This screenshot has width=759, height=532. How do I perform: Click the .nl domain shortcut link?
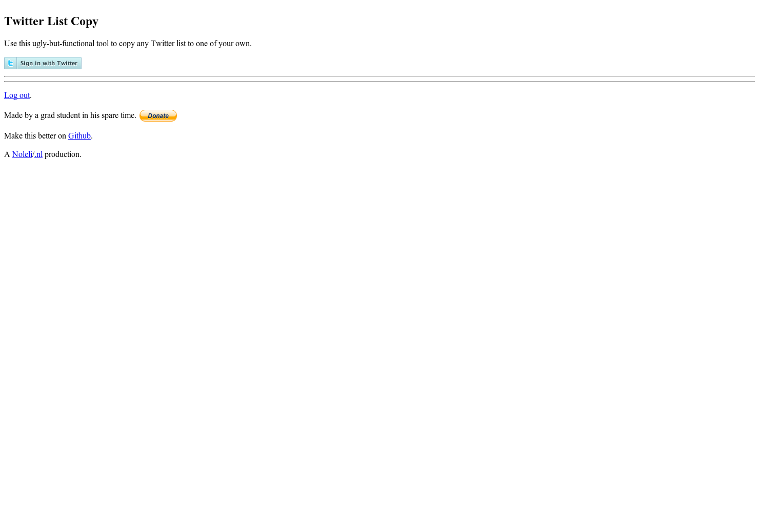(38, 154)
